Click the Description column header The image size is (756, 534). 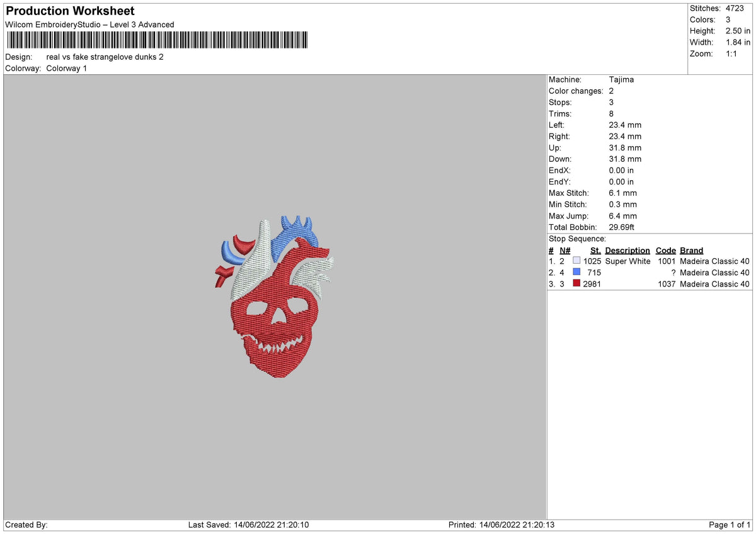coord(627,250)
